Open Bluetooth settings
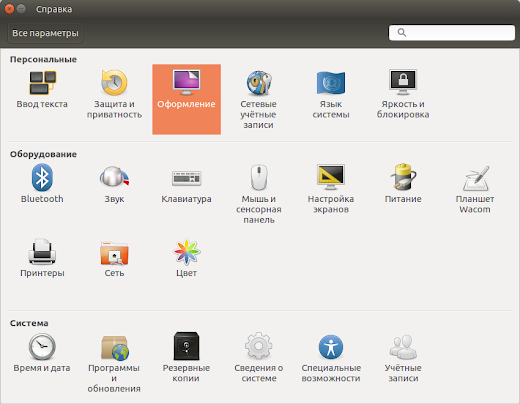This screenshot has height=404, width=520. coord(42,184)
